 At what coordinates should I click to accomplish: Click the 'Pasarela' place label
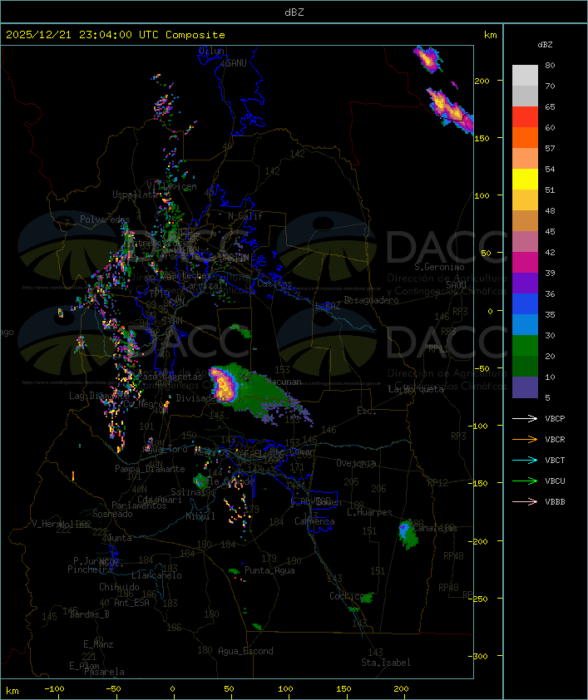(x=104, y=672)
